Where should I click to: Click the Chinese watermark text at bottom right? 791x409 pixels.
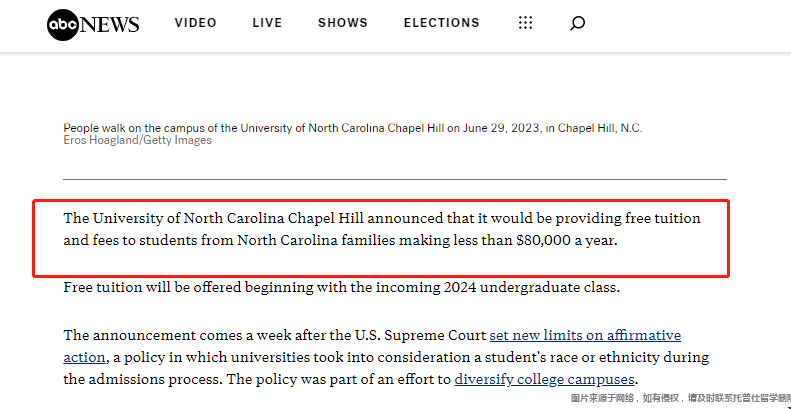coord(681,398)
